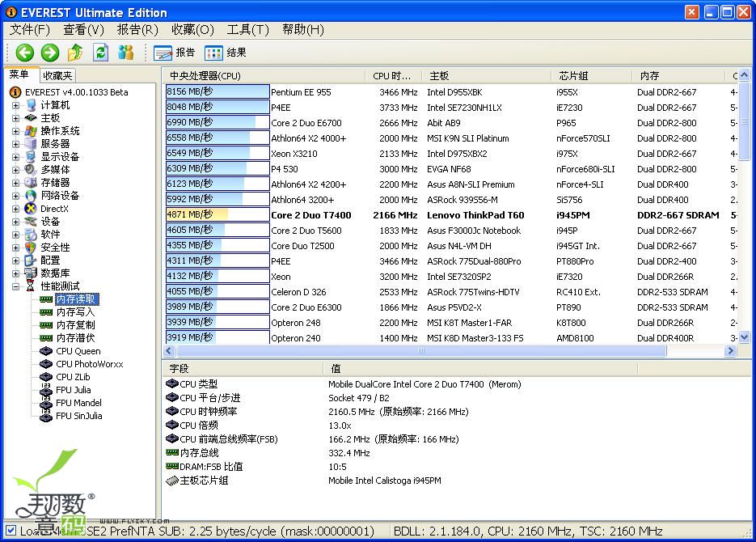
Task: Select 内存潜伏 memory latency benchmark
Action: coord(76,338)
